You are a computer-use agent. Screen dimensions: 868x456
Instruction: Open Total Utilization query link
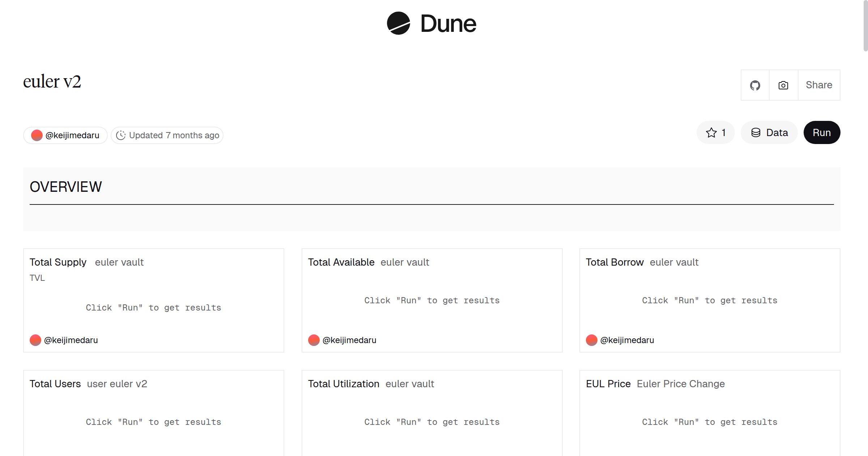coord(344,384)
